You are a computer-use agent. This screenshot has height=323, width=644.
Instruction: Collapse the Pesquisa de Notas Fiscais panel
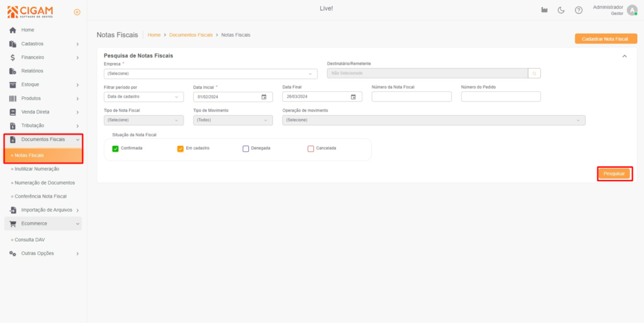coord(625,56)
